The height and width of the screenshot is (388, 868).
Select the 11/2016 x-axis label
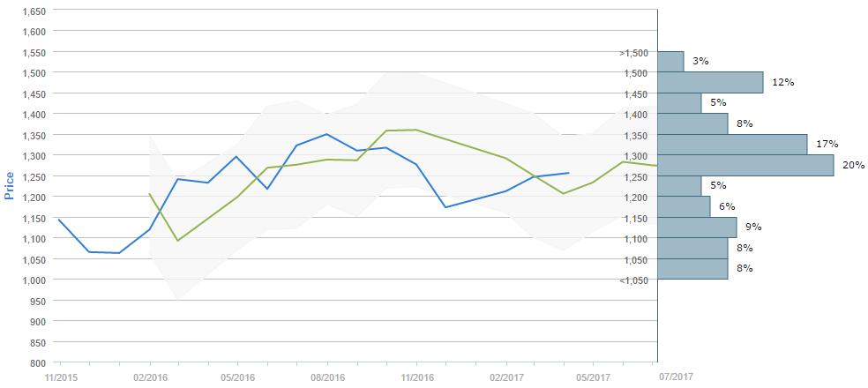pyautogui.click(x=416, y=377)
